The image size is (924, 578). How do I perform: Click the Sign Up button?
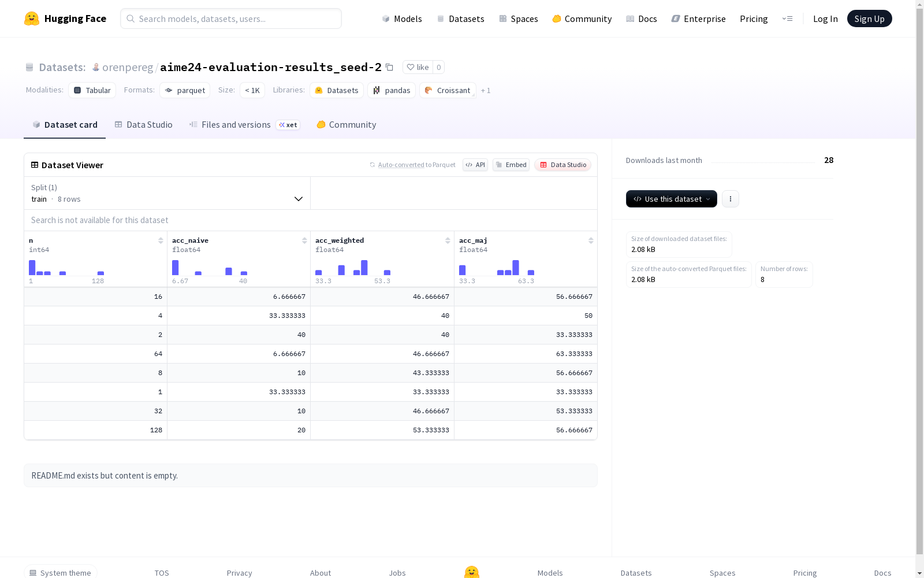tap(870, 18)
